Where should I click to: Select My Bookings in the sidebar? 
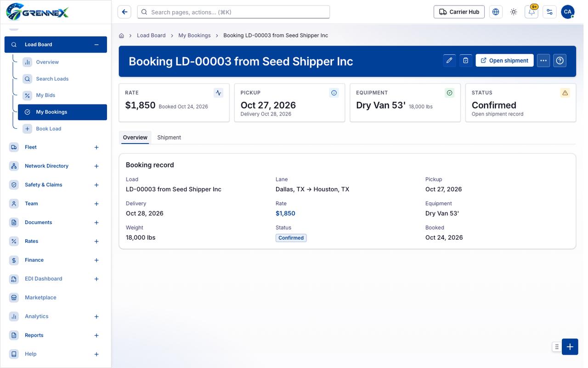coord(62,112)
